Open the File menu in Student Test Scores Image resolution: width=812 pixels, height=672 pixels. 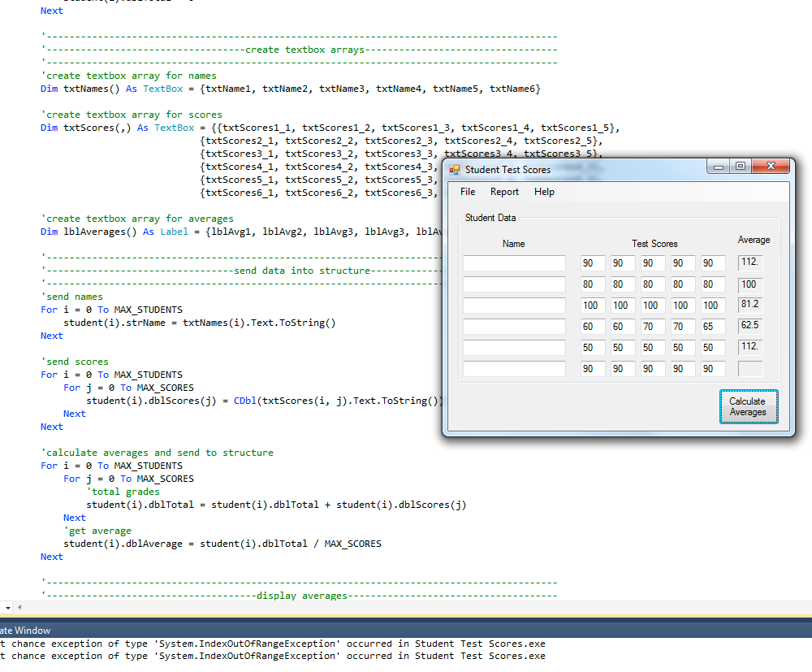(468, 192)
